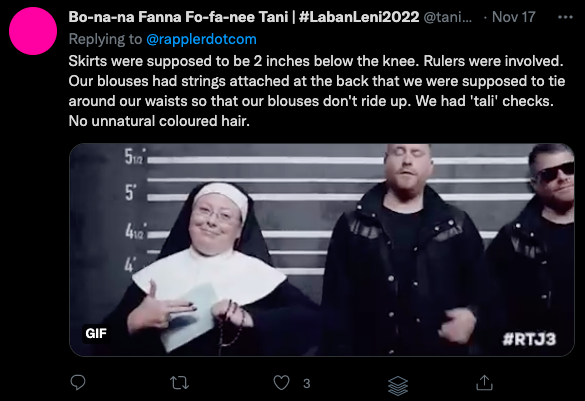
Task: Click the #RTJ3 watermark on the GIF
Action: point(529,339)
